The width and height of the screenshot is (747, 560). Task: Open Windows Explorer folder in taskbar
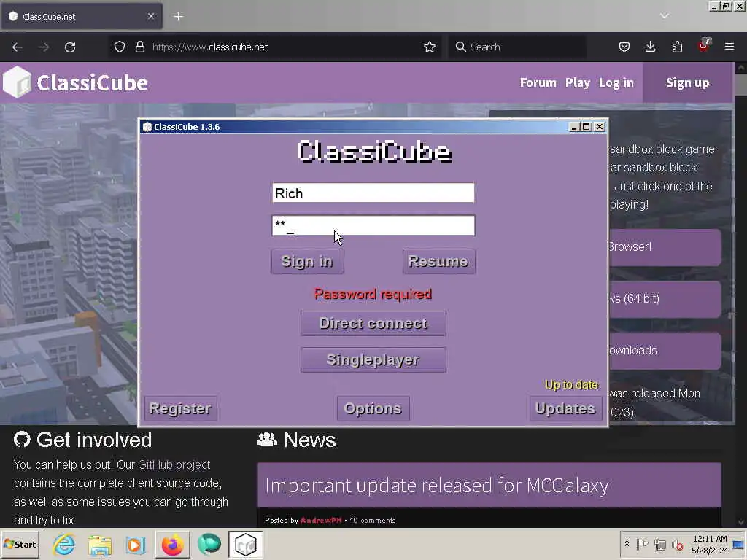click(99, 545)
